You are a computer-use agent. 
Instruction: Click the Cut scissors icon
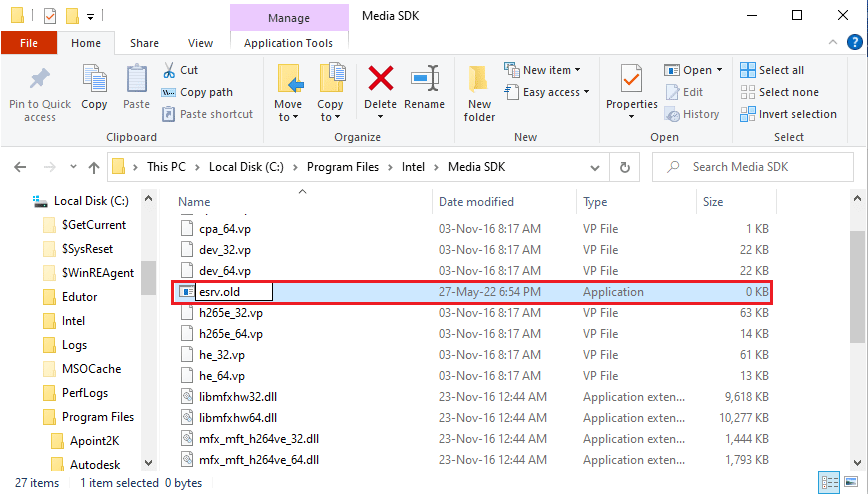(x=169, y=70)
